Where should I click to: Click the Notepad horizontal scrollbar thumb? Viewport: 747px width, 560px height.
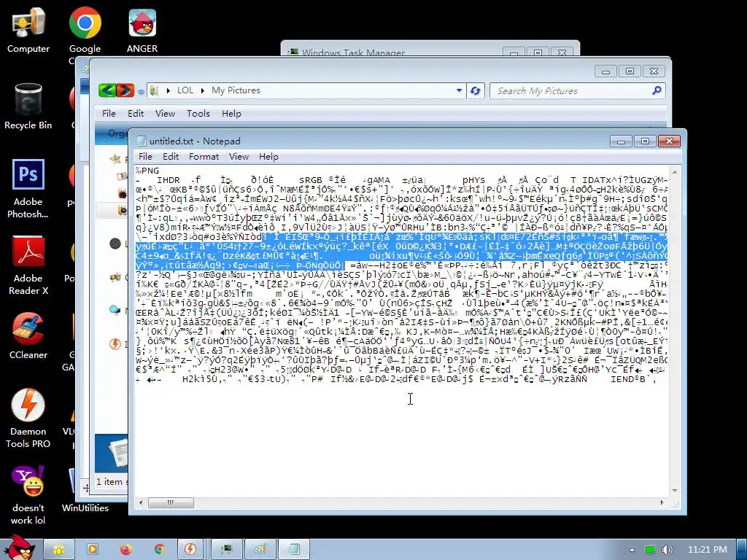coord(171,503)
